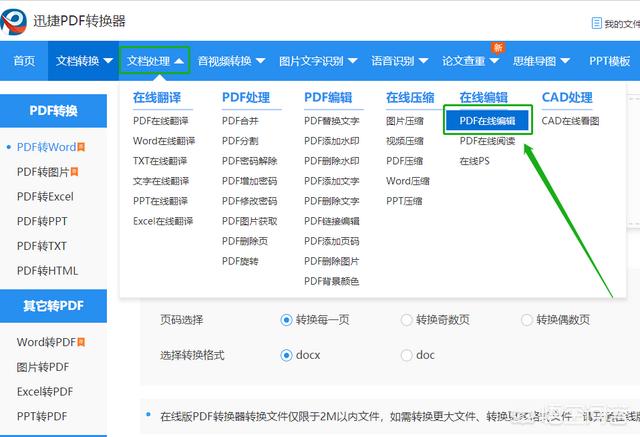Go to 首页 tab
This screenshot has height=437, width=640.
click(24, 61)
